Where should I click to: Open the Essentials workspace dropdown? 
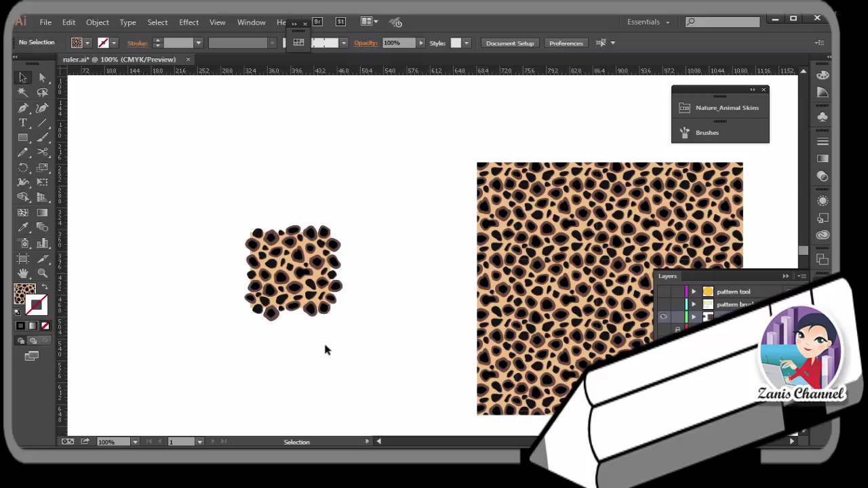click(x=648, y=22)
